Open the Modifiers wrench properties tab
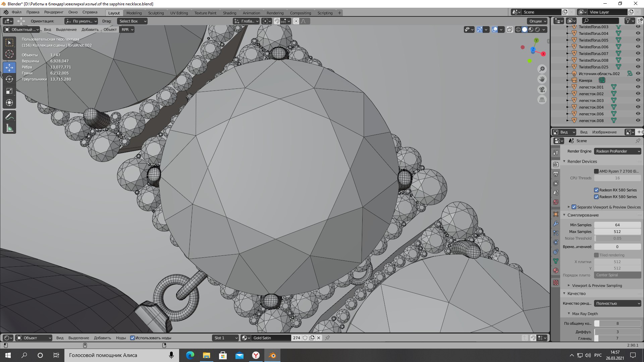 [556, 224]
